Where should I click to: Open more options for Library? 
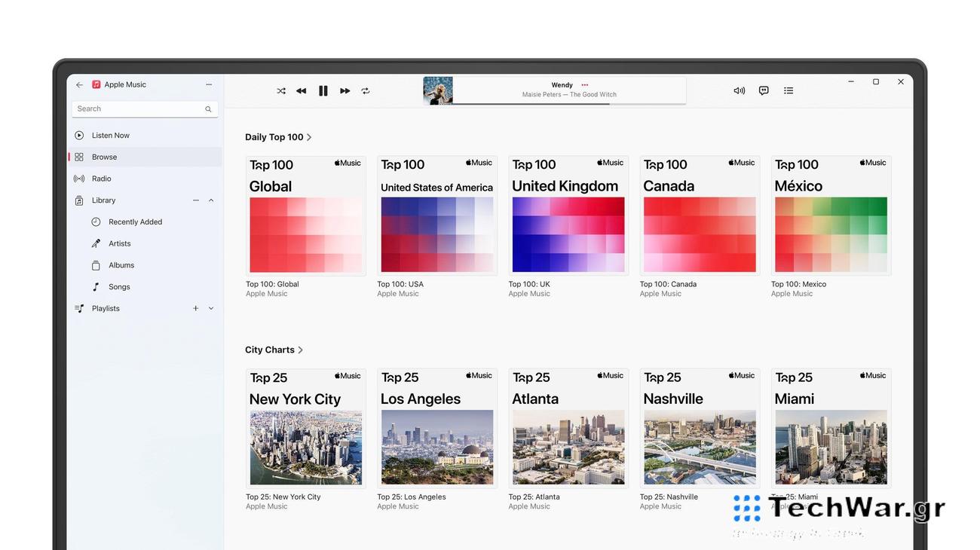195,200
